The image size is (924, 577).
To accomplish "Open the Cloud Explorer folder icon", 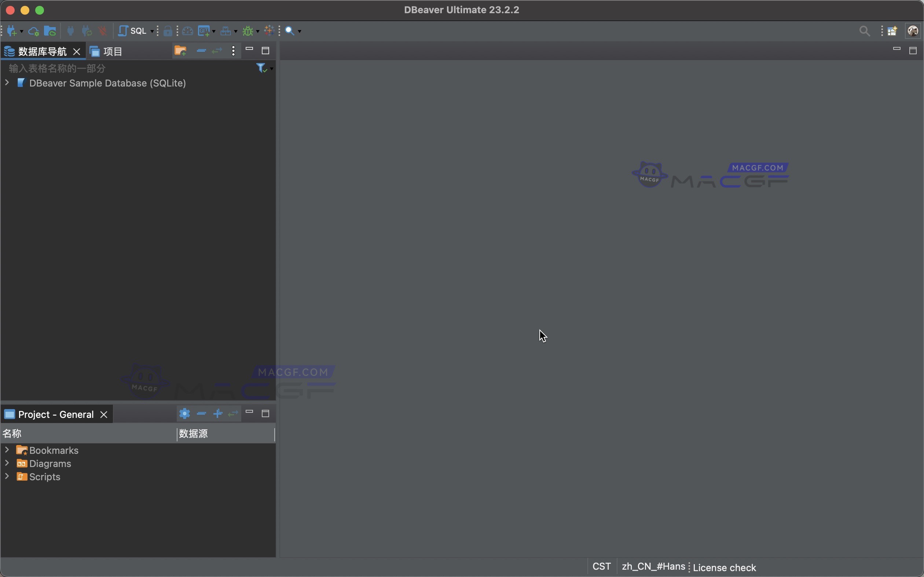I will pyautogui.click(x=50, y=31).
